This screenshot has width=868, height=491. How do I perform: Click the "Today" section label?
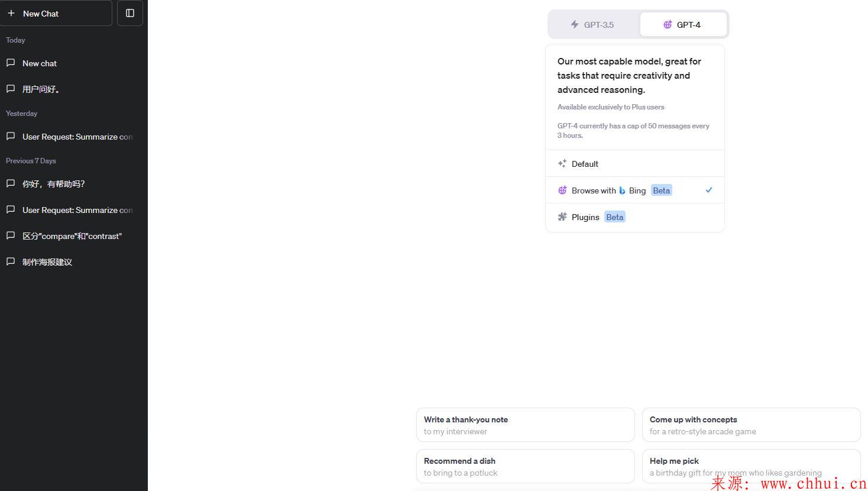click(x=15, y=40)
